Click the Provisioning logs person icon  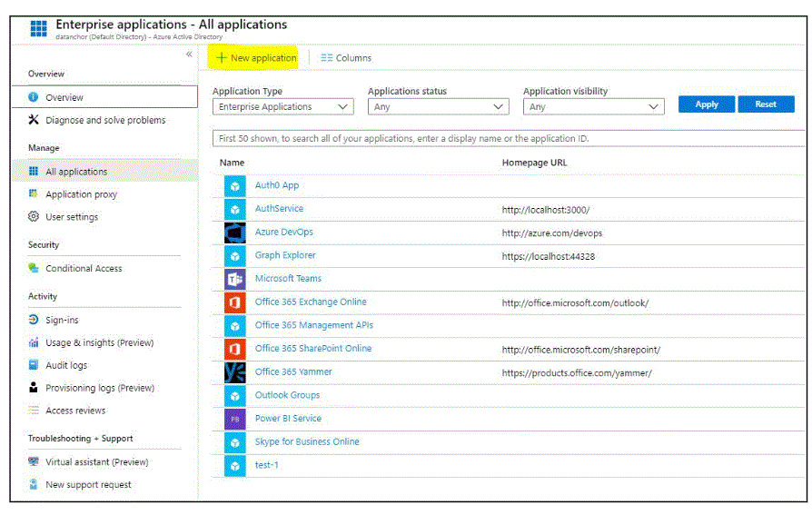(x=33, y=388)
